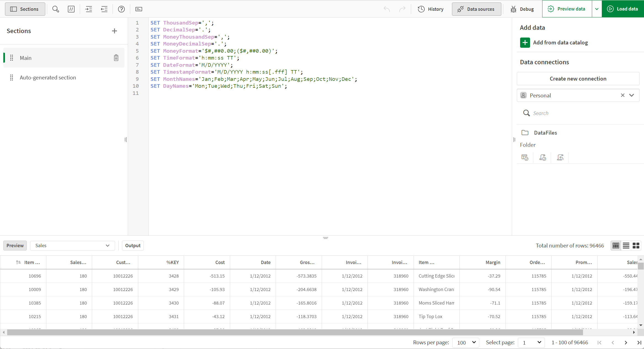Viewport: 644px width, 349px height.
Task: Click the Debug button icon
Action: point(513,9)
